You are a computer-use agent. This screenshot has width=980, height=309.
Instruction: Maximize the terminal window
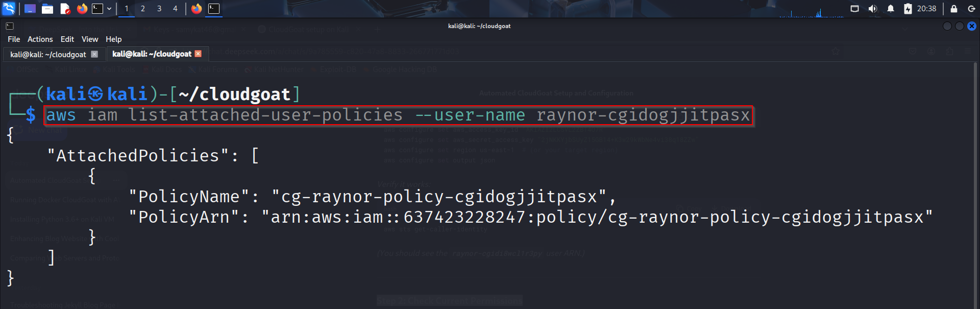point(960,26)
